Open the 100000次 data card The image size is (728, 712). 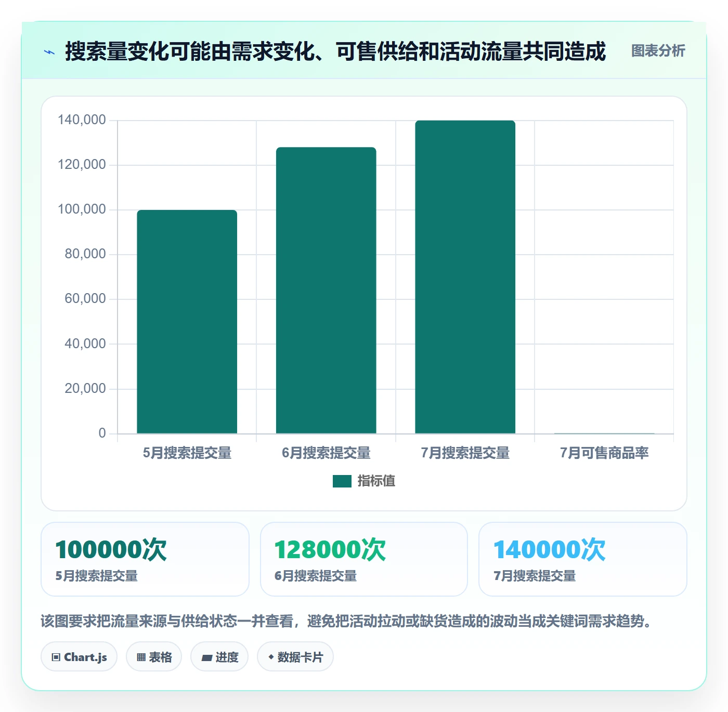point(145,559)
